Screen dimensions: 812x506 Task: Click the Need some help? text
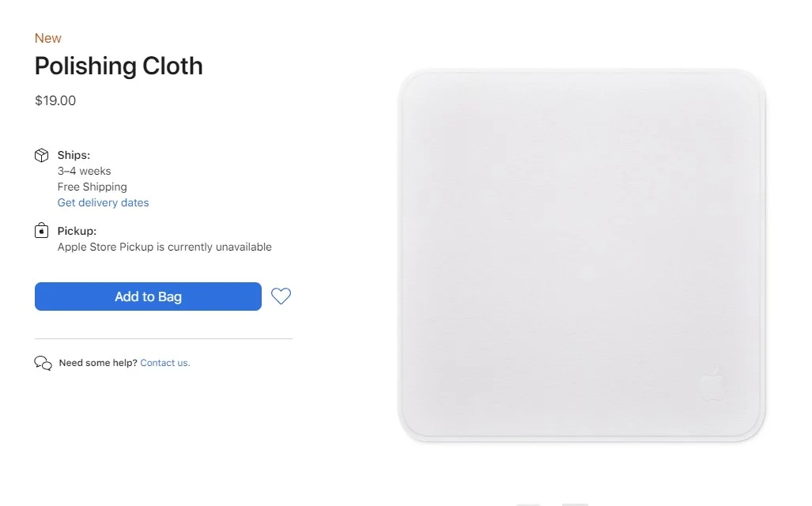click(x=98, y=363)
